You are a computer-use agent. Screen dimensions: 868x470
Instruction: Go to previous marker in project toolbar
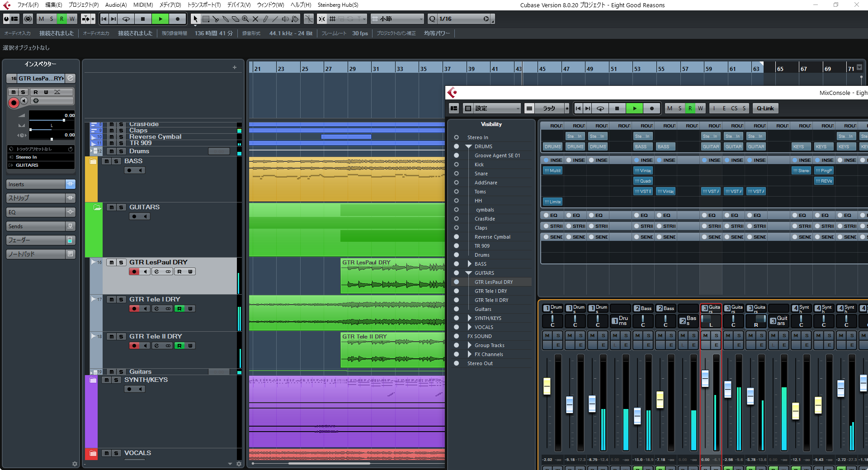coord(104,19)
